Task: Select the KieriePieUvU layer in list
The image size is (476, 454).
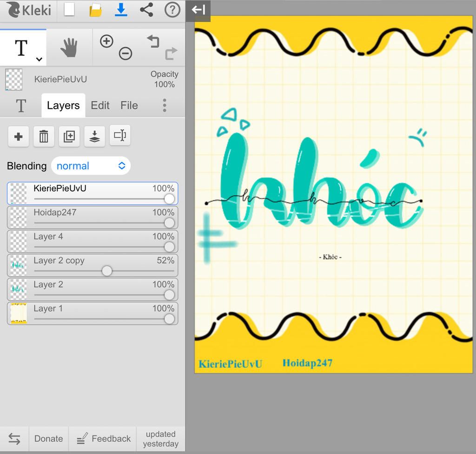Action: pyautogui.click(x=93, y=193)
